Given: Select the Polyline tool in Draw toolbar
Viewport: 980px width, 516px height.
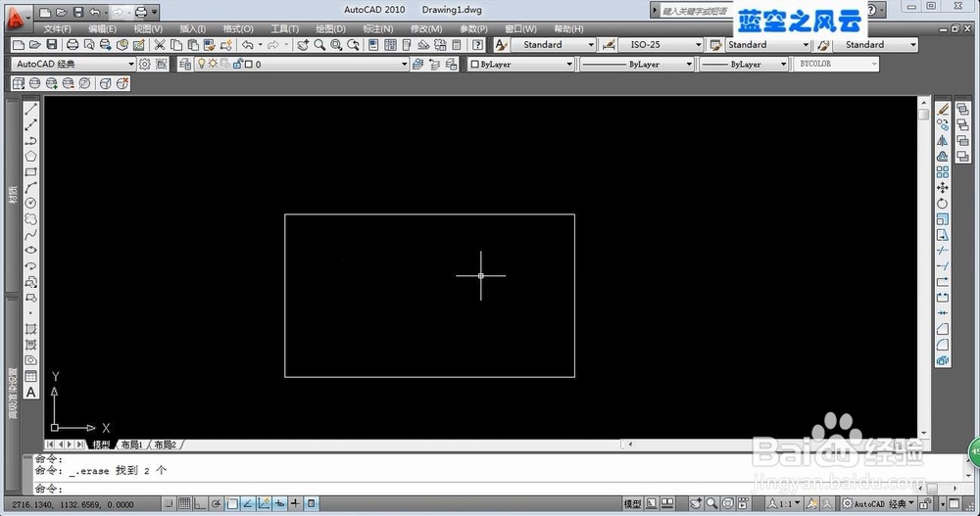Looking at the screenshot, I should (30, 141).
